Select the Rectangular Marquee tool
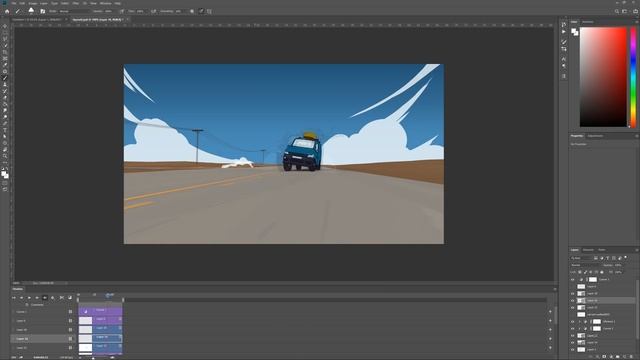The height and width of the screenshot is (360, 640). click(x=5, y=33)
